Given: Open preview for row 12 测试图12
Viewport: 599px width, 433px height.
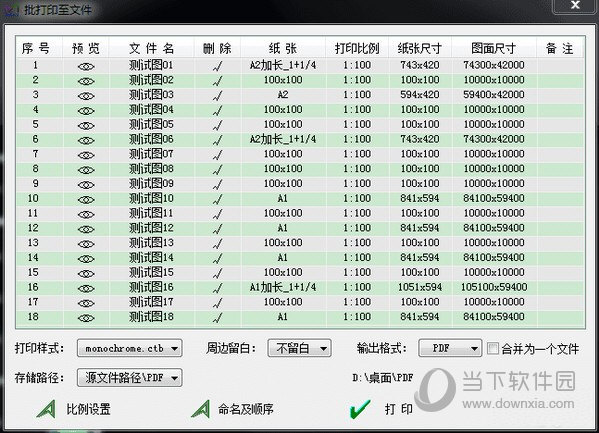Looking at the screenshot, I should 86,229.
